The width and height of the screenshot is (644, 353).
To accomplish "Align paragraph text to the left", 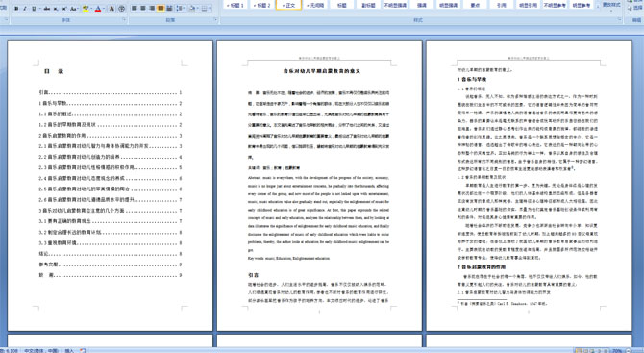I will pyautogui.click(x=134, y=9).
